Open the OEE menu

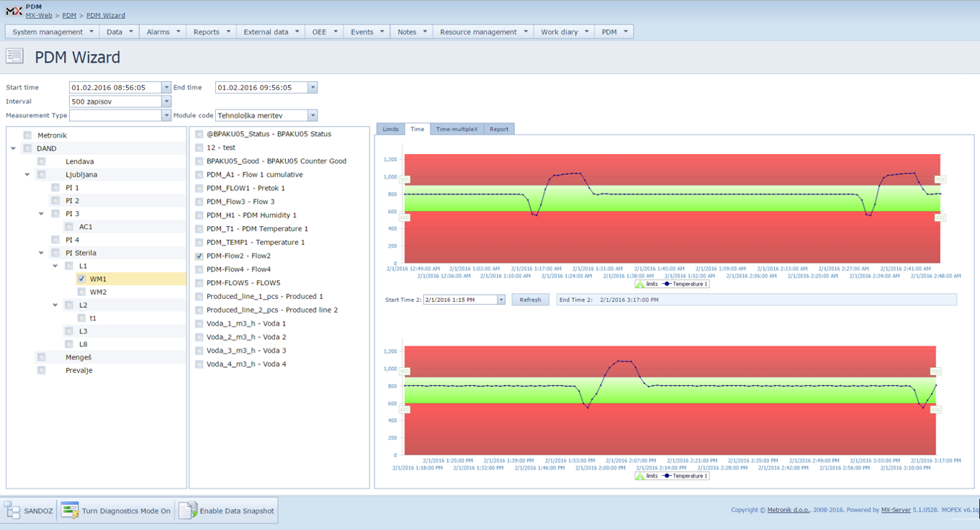click(325, 32)
